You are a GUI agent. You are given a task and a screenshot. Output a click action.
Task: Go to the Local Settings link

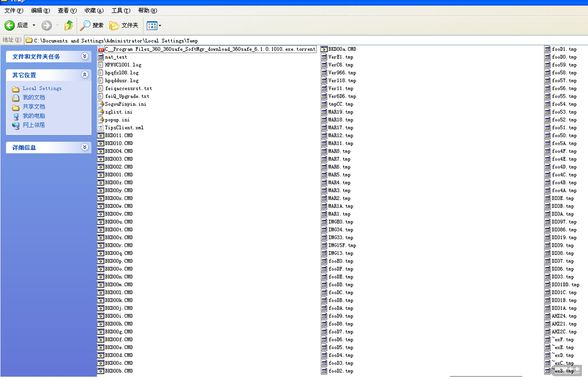pos(42,88)
